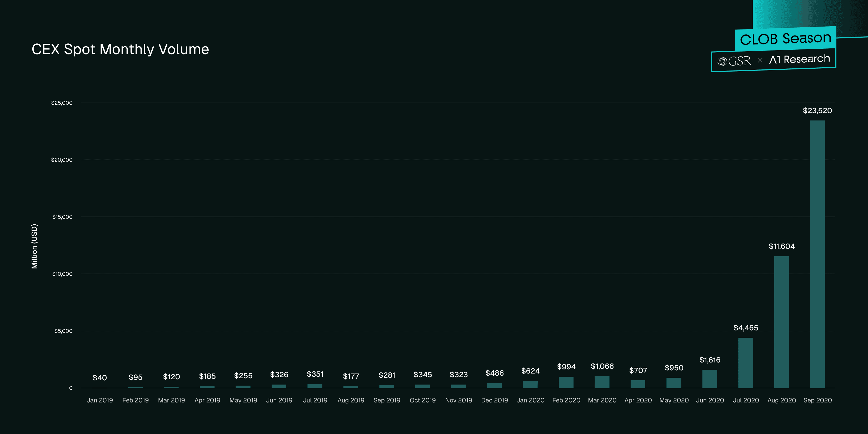This screenshot has width=868, height=434.
Task: Click the $40 value label
Action: 100,378
